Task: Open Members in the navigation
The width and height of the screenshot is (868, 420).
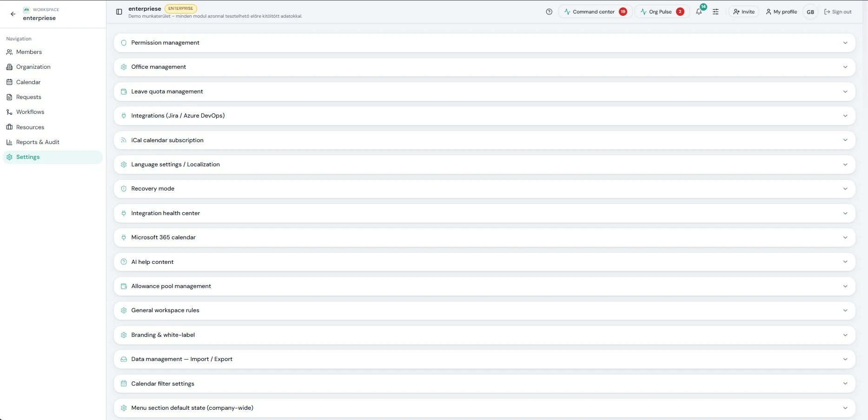Action: pyautogui.click(x=53, y=52)
